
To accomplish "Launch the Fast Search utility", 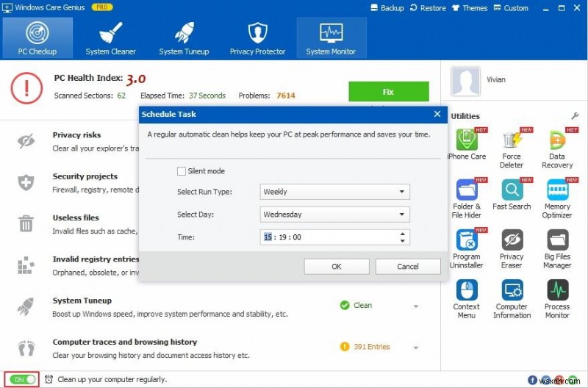I will tap(512, 194).
